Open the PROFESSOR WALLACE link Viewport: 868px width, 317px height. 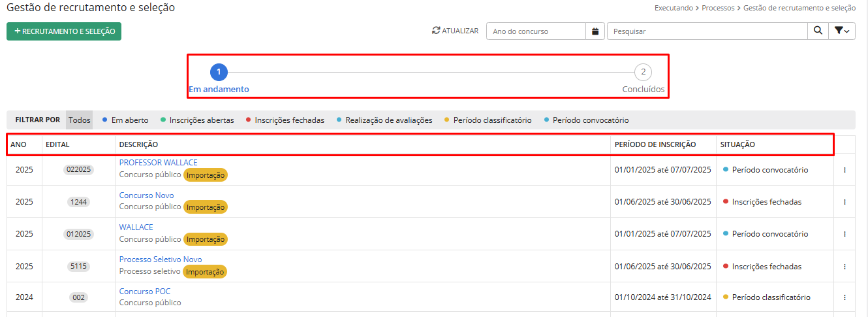158,163
